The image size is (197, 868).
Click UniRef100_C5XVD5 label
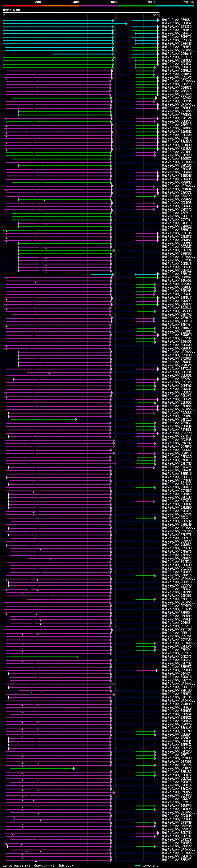click(176, 826)
